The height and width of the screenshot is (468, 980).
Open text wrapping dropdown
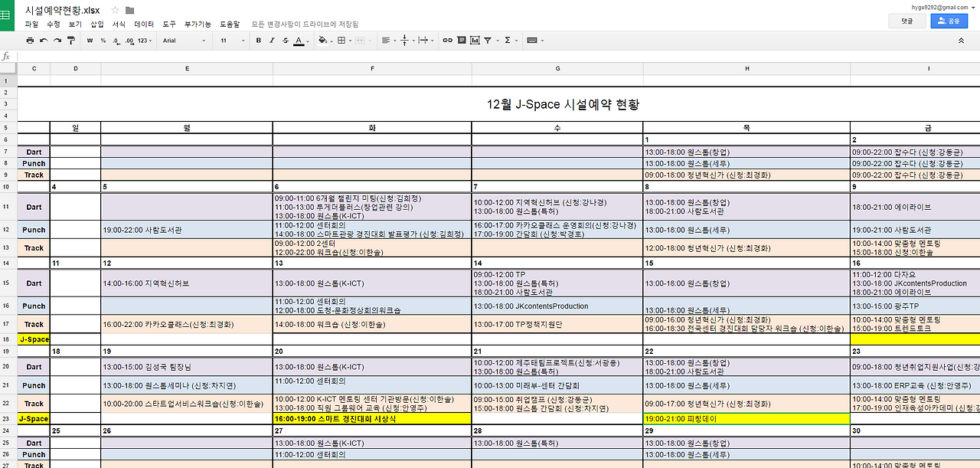tap(426, 40)
